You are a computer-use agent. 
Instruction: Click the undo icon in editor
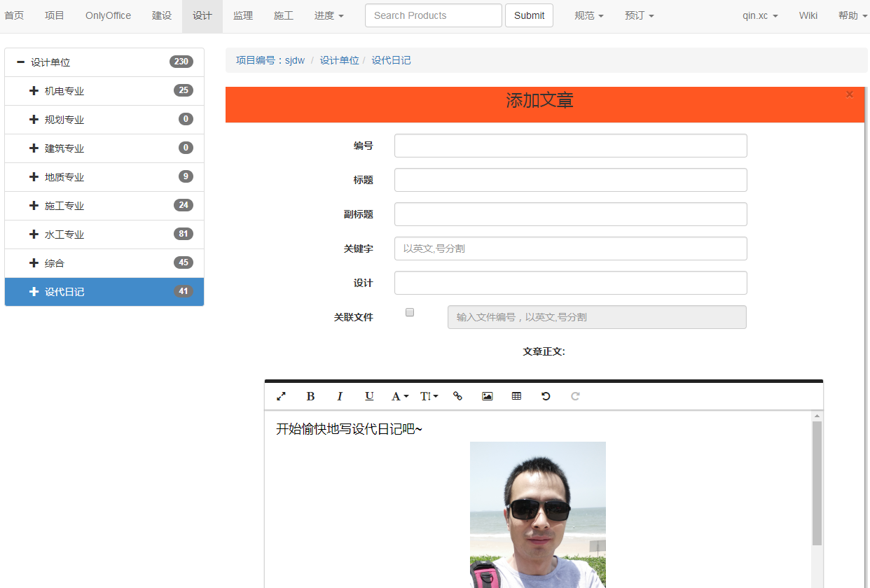click(546, 396)
